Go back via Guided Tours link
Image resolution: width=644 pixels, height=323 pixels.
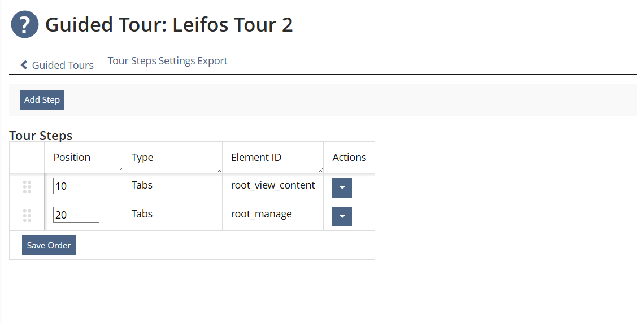click(63, 65)
